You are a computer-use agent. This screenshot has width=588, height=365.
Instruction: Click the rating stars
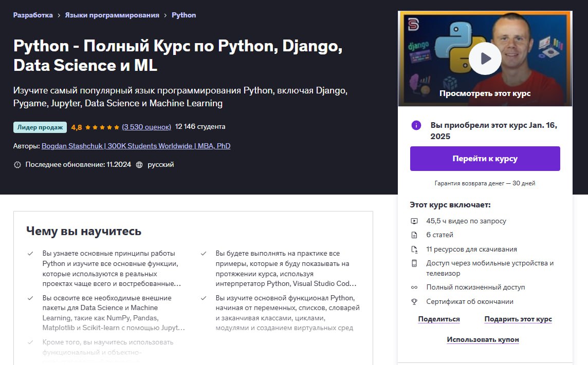[x=102, y=127]
